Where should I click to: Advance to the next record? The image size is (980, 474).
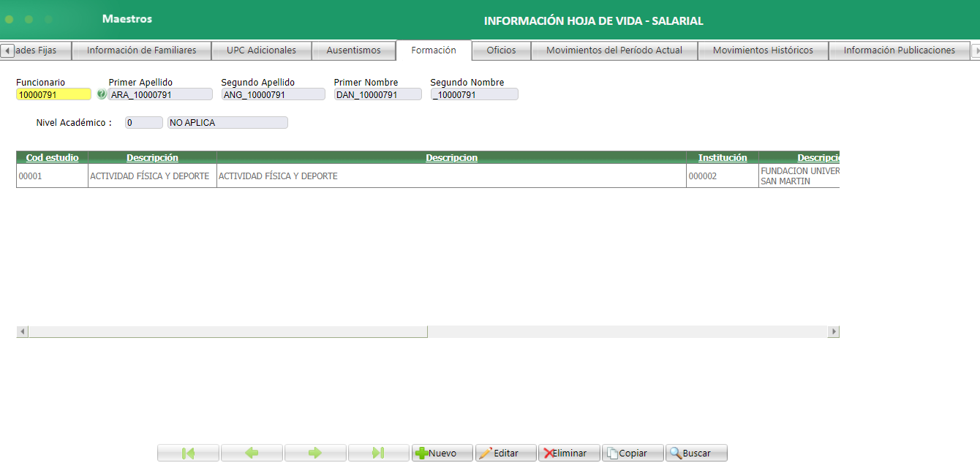pos(314,452)
